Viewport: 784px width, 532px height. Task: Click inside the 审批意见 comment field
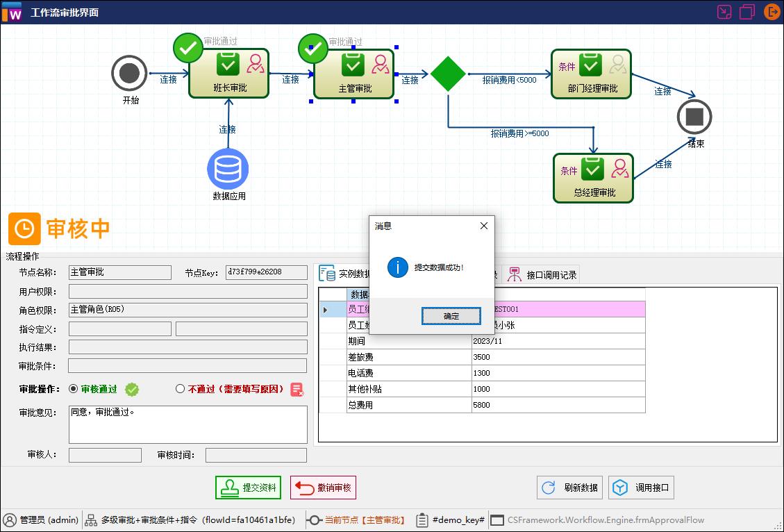click(187, 424)
